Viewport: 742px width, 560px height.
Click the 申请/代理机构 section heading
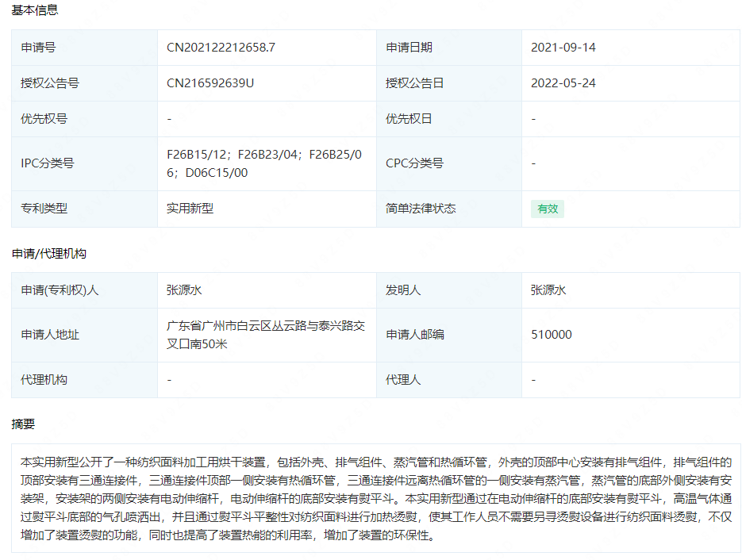[x=48, y=254]
